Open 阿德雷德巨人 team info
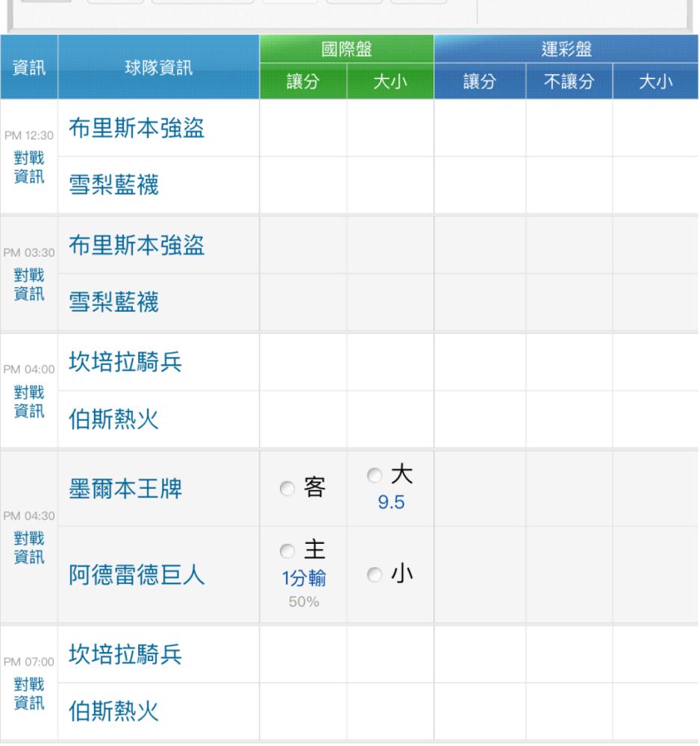 137,574
